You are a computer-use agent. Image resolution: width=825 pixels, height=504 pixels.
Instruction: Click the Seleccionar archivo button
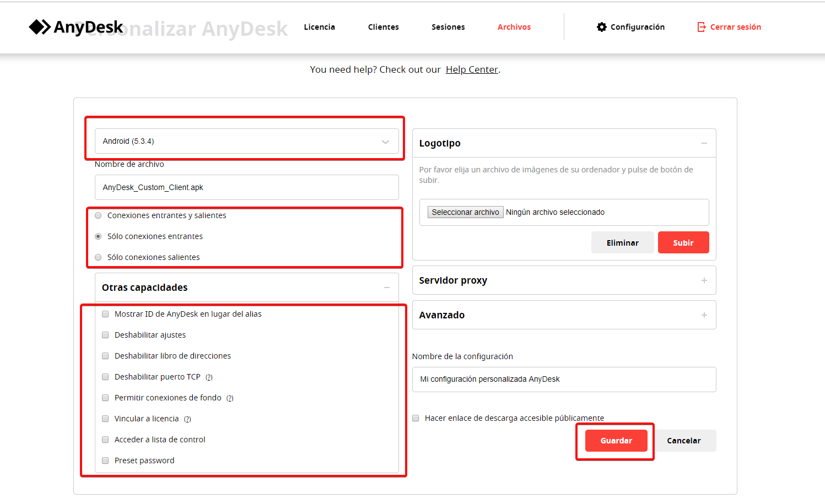pyautogui.click(x=466, y=212)
